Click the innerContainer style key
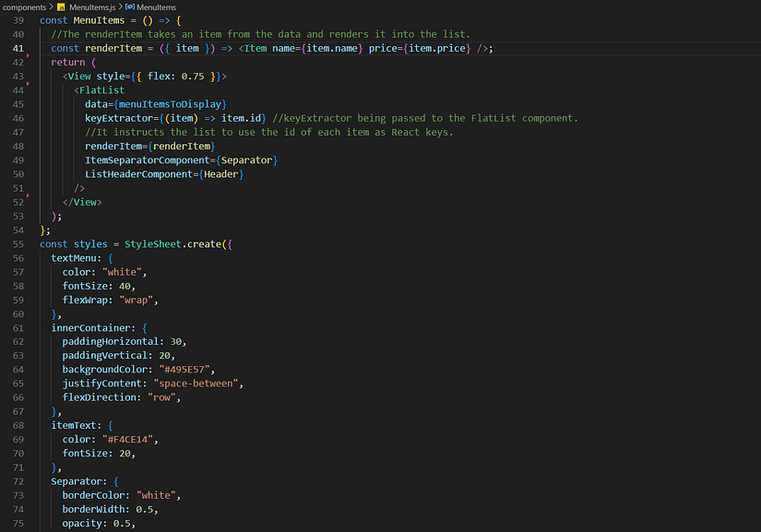The height and width of the screenshot is (532, 761). tap(90, 328)
